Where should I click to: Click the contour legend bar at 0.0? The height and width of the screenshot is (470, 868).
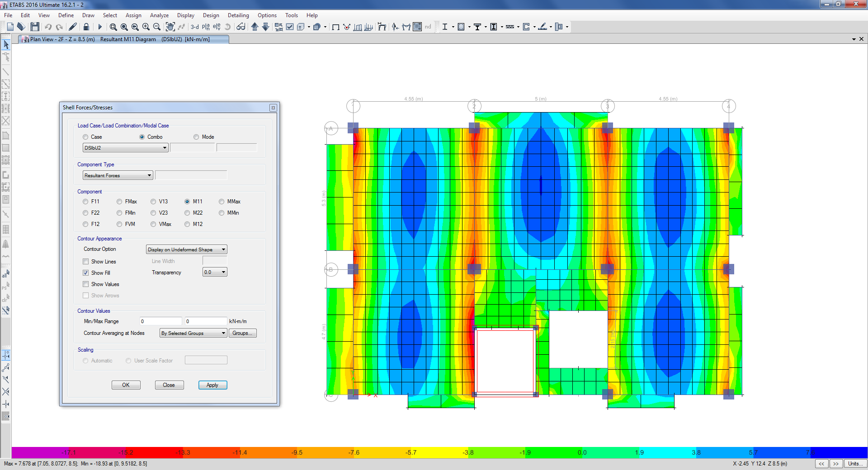[x=582, y=452]
